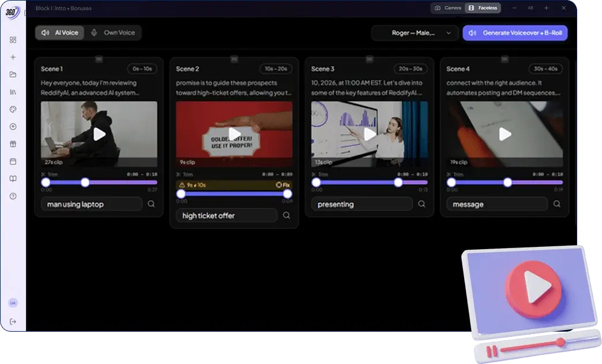The width and height of the screenshot is (602, 364).
Task: Switch to Own Voice mode
Action: click(x=113, y=33)
